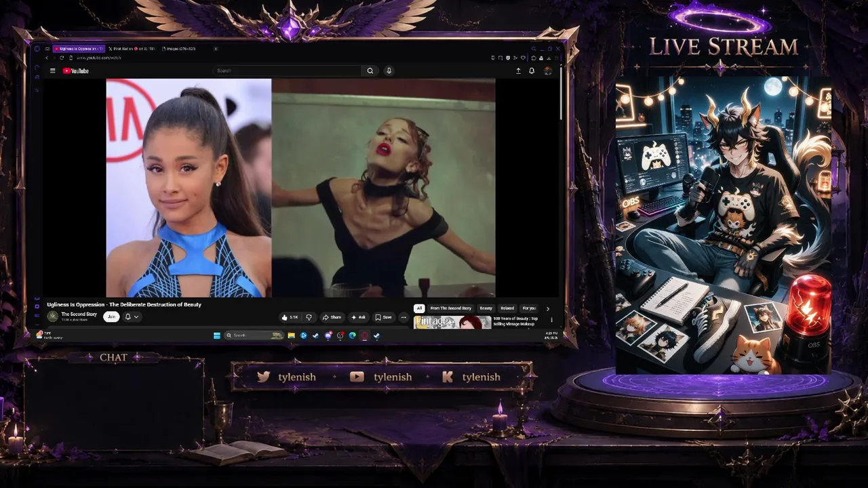Viewport: 868px width, 488px height.
Task: Open The Second Story channel avatar
Action: (x=52, y=317)
